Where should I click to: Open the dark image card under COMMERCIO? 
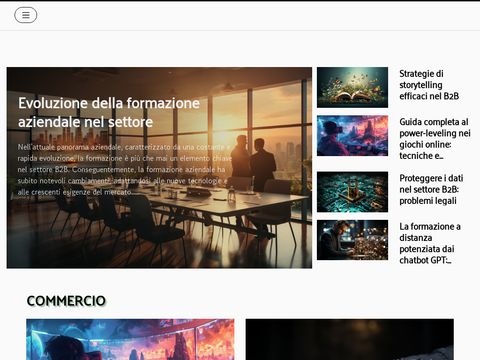click(350, 339)
